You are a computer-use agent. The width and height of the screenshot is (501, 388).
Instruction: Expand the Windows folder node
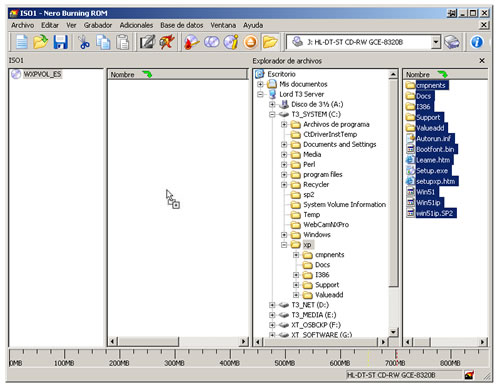(x=284, y=235)
